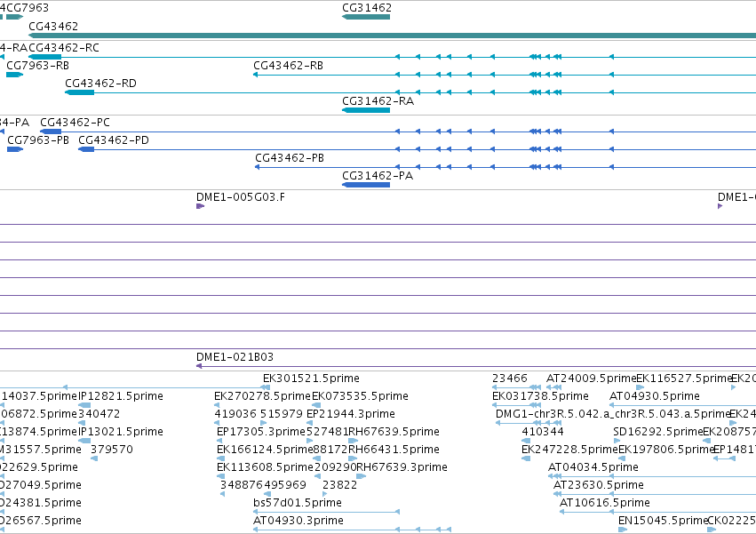
Task: Select the CG43462-PD coding exon block
Action: (x=86, y=149)
